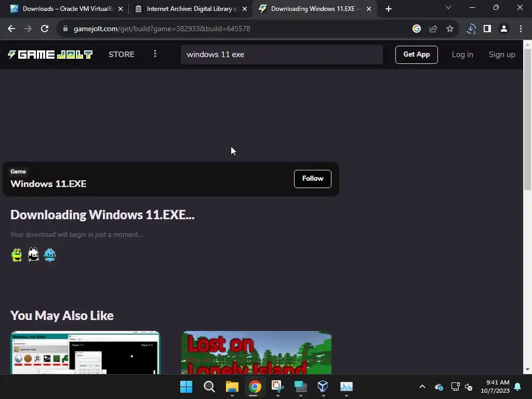This screenshot has width=532, height=399.
Task: Open the Chrome downloads indicator
Action: (471, 29)
